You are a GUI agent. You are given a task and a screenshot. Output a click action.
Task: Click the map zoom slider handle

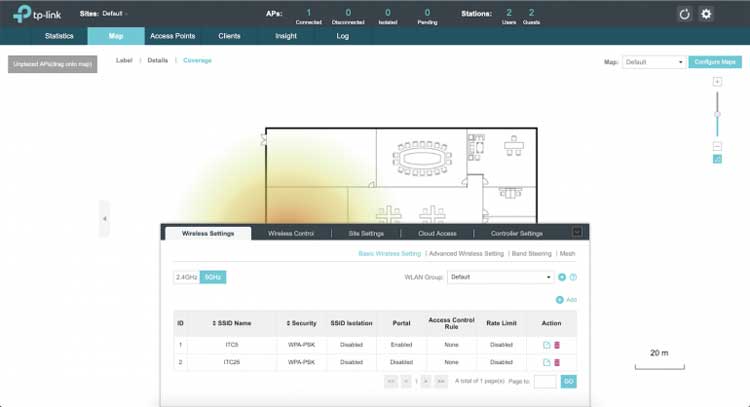pos(717,114)
